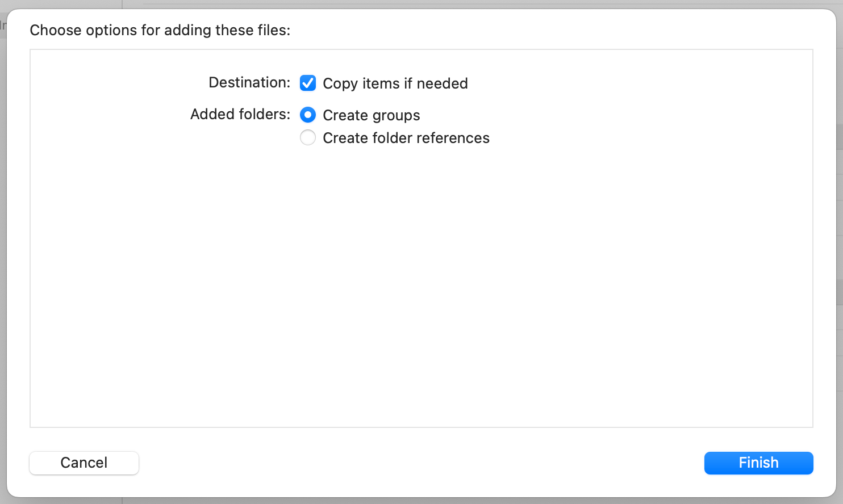843x504 pixels.
Task: Click the "Create folder references" label text
Action: pyautogui.click(x=406, y=138)
